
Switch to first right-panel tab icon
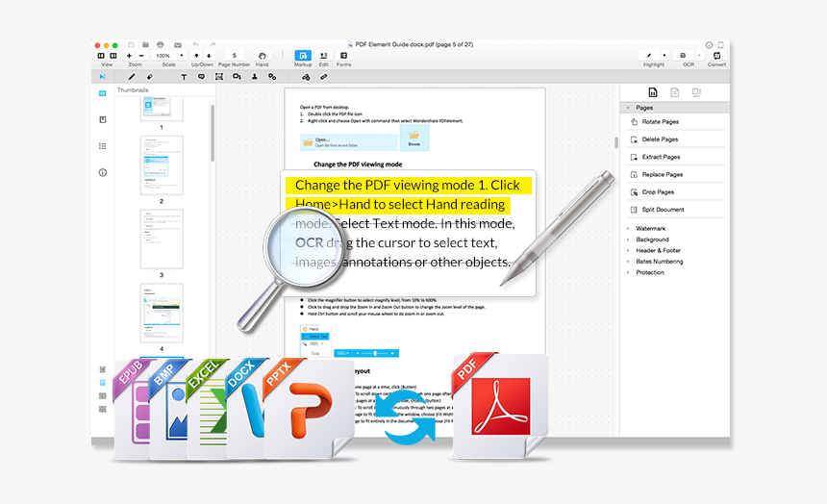point(652,92)
